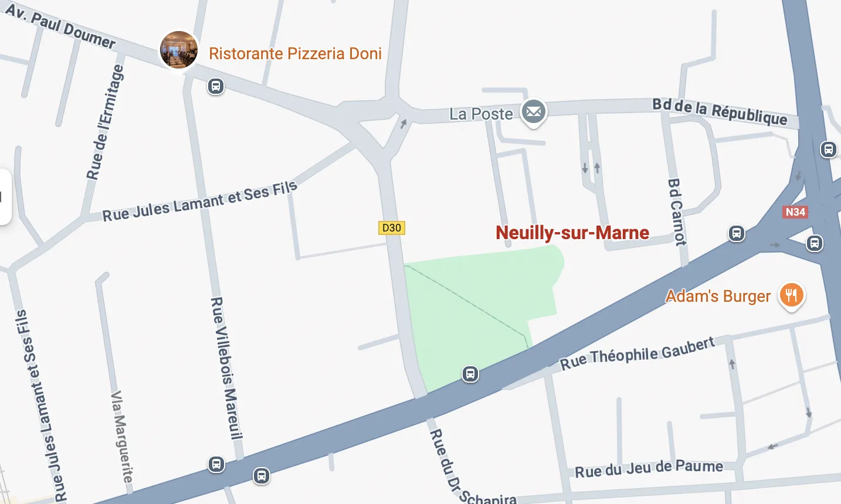Image resolution: width=841 pixels, height=504 pixels.
Task: Click the Ristorante Pizzeria Doni label
Action: coord(295,53)
